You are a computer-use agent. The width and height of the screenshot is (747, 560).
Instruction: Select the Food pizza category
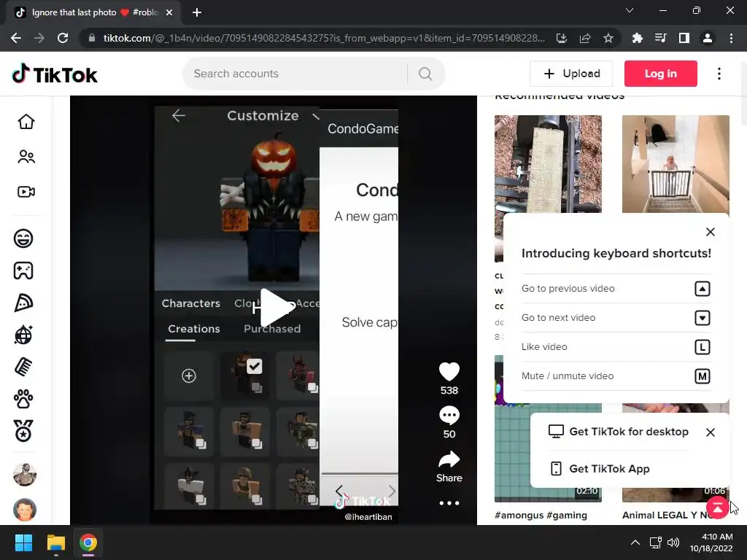click(23, 303)
